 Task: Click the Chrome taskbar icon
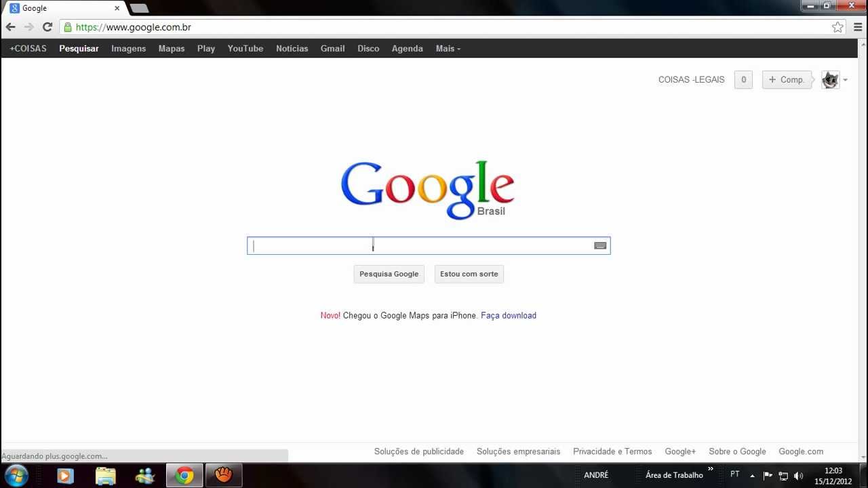(184, 476)
